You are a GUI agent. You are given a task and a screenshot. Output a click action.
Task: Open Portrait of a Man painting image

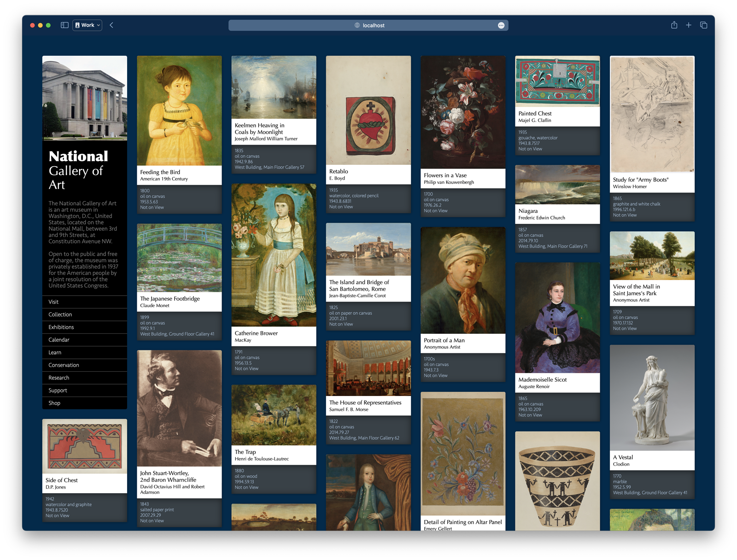click(x=463, y=280)
